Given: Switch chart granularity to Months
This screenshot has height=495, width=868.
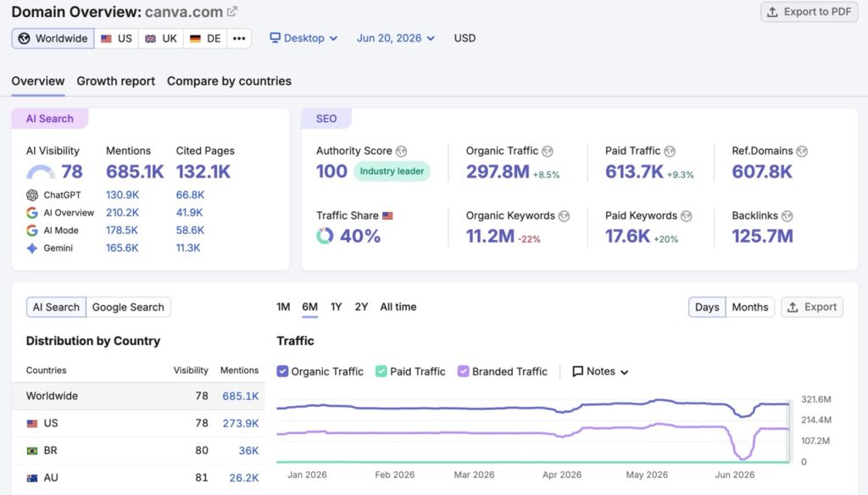Looking at the screenshot, I should [x=750, y=308].
